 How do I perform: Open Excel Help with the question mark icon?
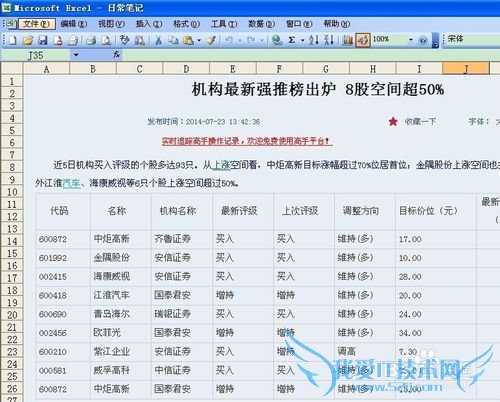coord(423,40)
